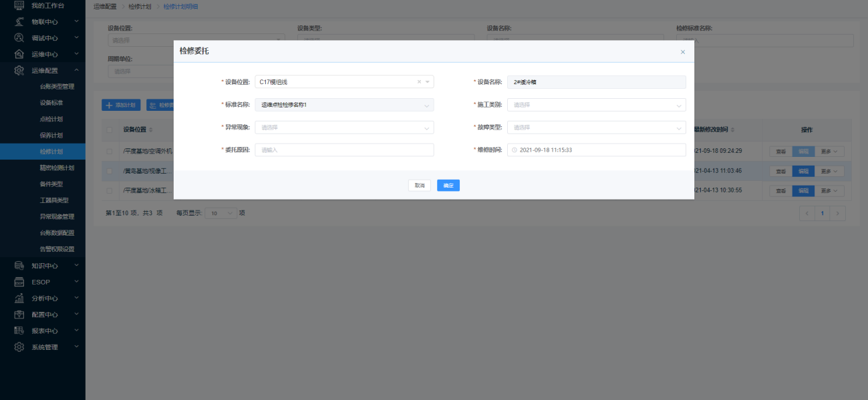This screenshot has height=400, width=868.
Task: Click the 确定 confirm button
Action: 448,186
